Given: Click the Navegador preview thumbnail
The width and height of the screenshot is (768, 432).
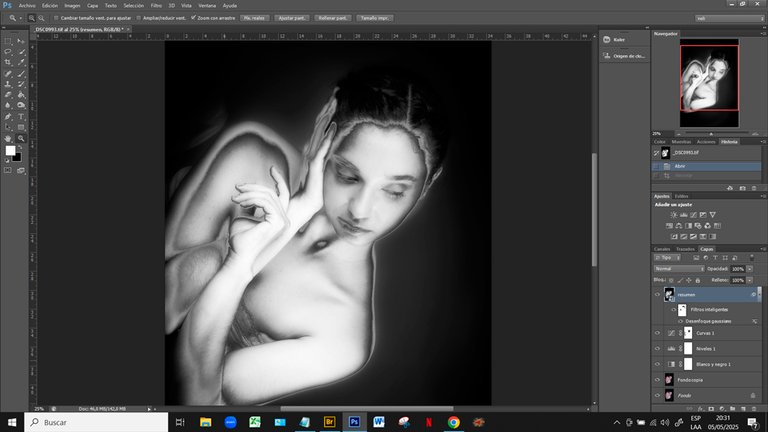Looking at the screenshot, I should click(709, 82).
